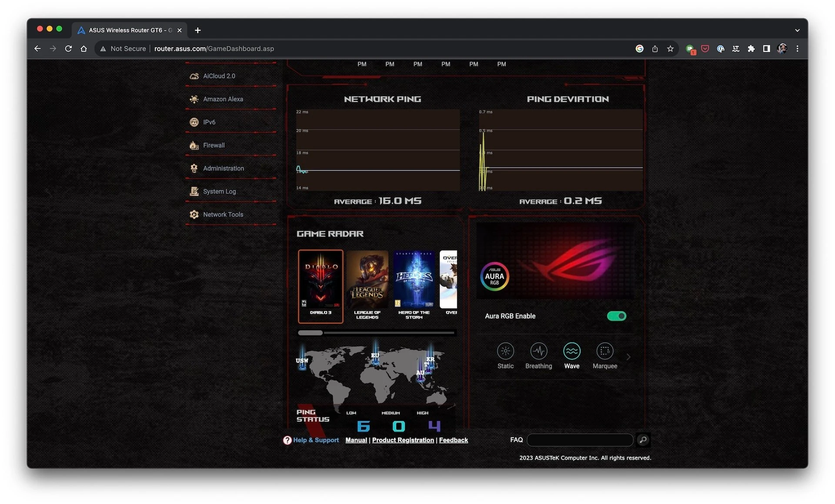Click the Firewall flame icon

point(194,145)
